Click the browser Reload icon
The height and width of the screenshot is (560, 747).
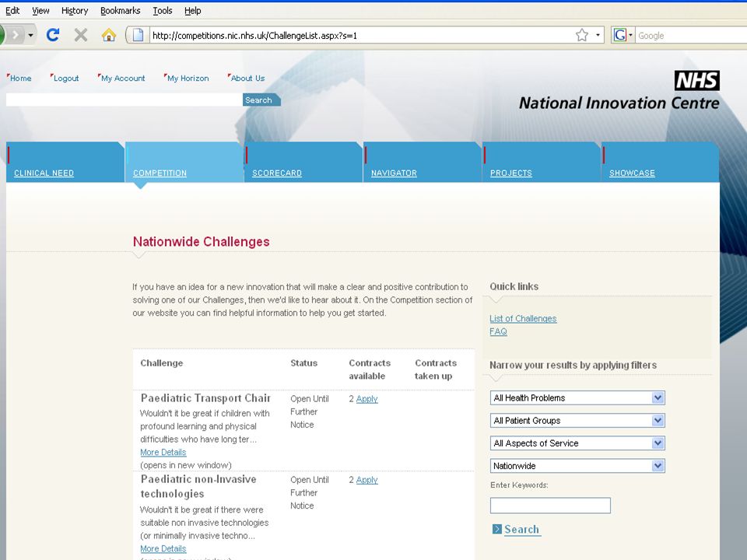tap(52, 35)
